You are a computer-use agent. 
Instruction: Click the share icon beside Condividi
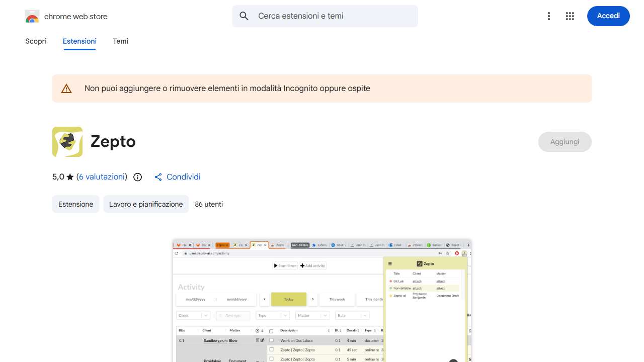pyautogui.click(x=158, y=177)
